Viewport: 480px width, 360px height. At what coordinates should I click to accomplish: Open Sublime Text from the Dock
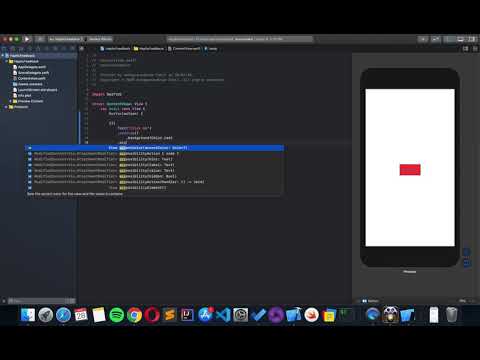click(x=170, y=315)
